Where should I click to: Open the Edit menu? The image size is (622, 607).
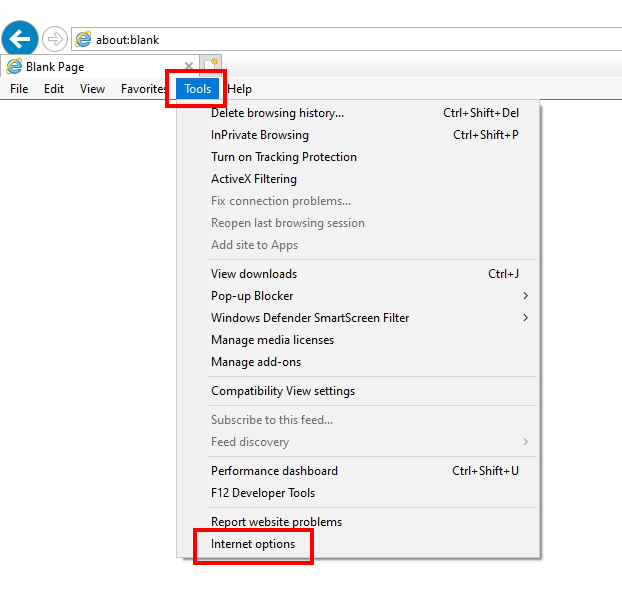54,89
